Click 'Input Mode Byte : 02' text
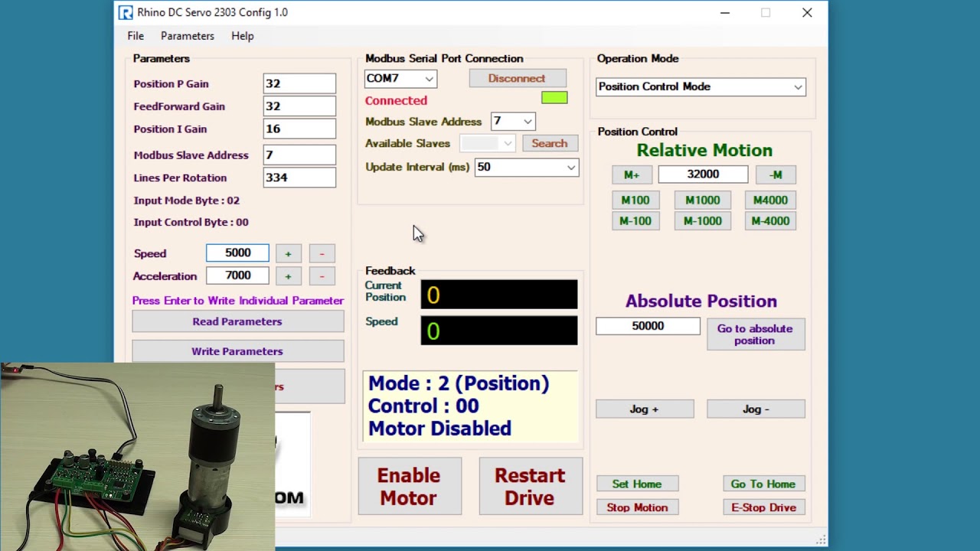Viewport: 980px width, 551px height. pos(187,201)
